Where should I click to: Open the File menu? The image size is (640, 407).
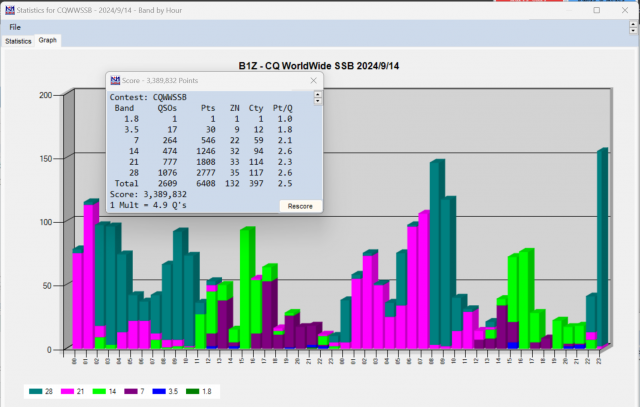point(15,27)
